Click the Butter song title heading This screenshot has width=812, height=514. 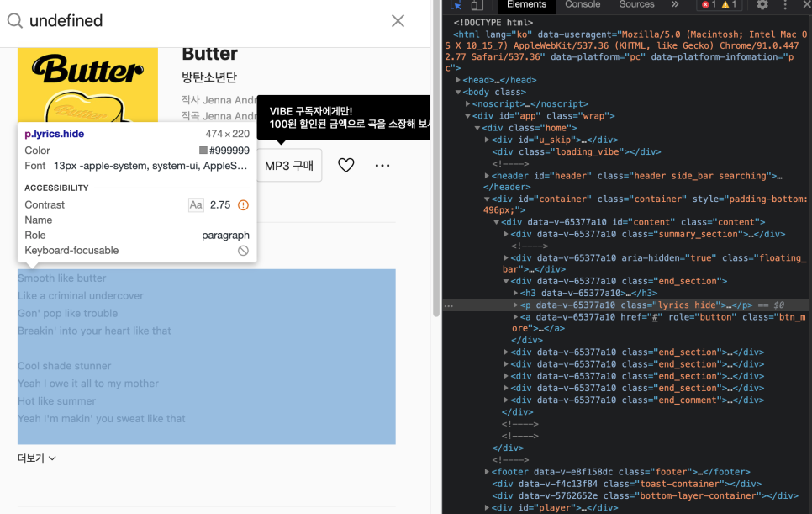(x=209, y=54)
